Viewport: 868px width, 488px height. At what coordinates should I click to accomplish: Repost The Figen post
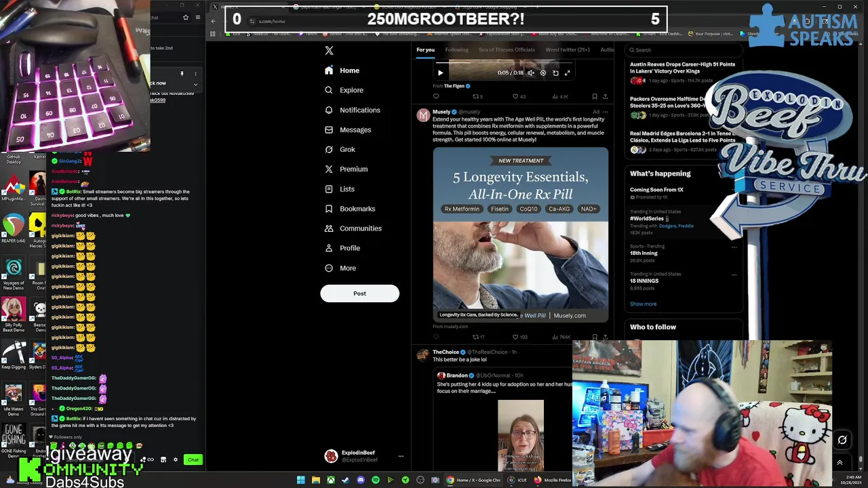click(x=477, y=96)
